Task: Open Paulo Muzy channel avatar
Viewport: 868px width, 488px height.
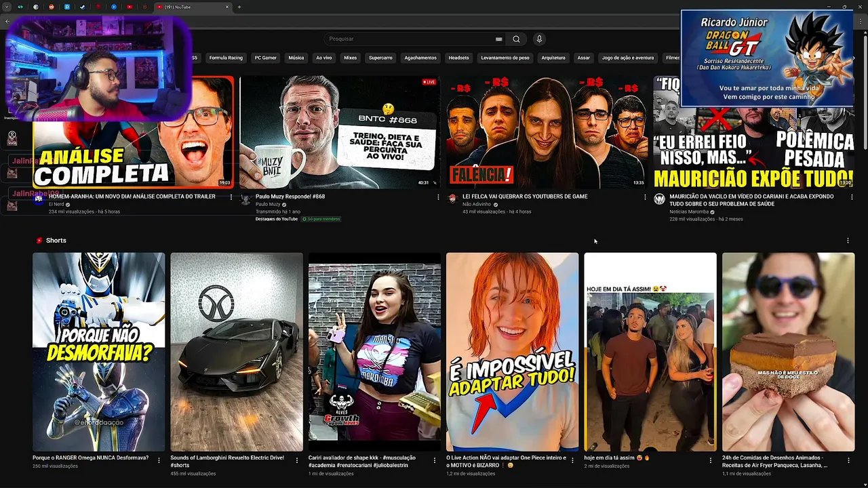Action: point(245,200)
